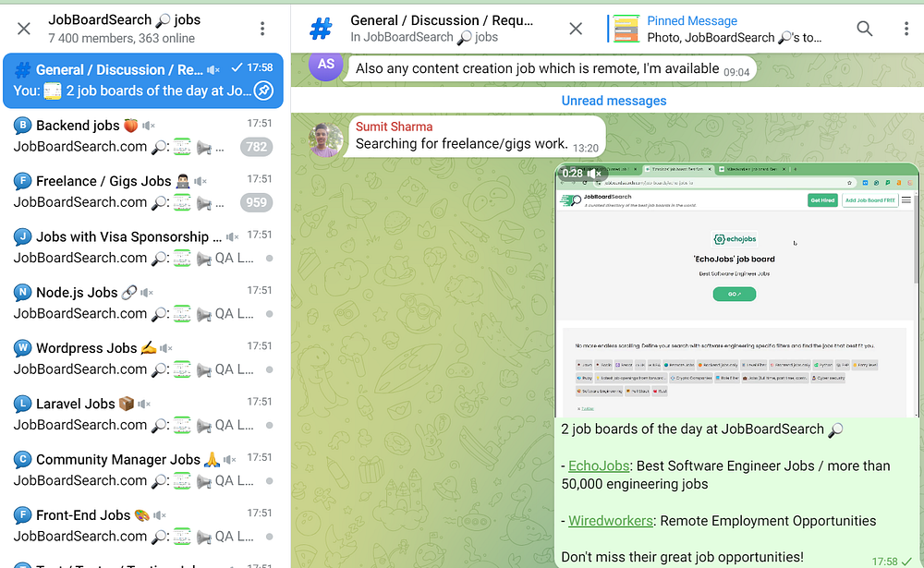Screen dimensions: 924x568
Task: Click the pinned message photo thumbnail
Action: tap(626, 29)
